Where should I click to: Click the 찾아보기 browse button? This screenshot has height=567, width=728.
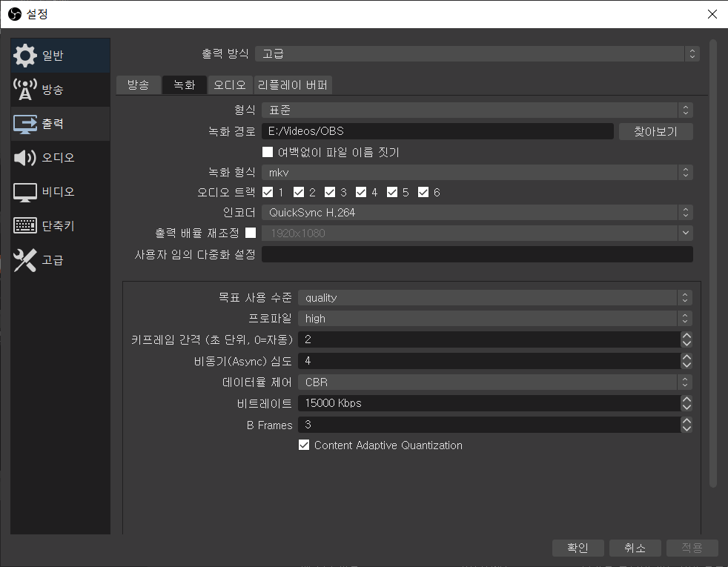655,131
